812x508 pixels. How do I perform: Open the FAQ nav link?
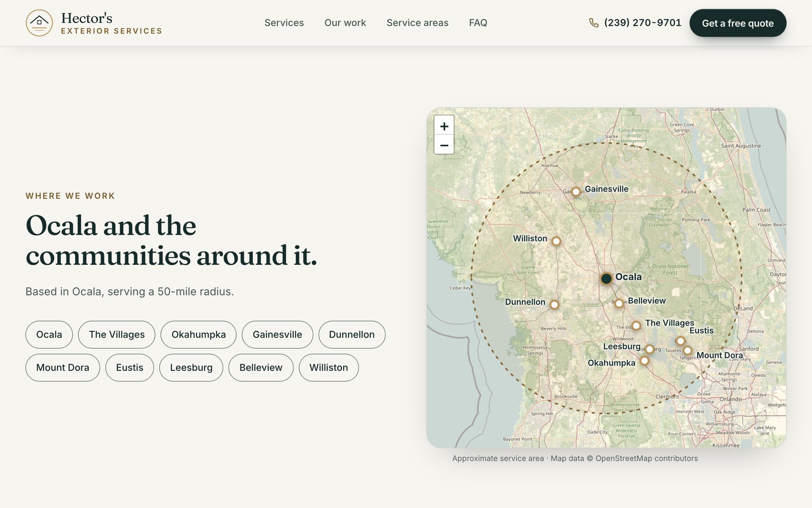tap(478, 23)
